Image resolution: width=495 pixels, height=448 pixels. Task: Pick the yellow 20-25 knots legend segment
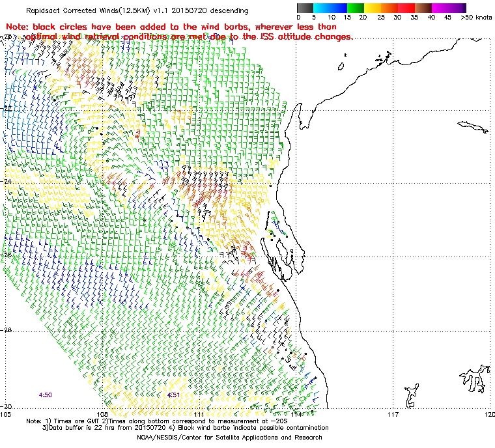pos(373,8)
